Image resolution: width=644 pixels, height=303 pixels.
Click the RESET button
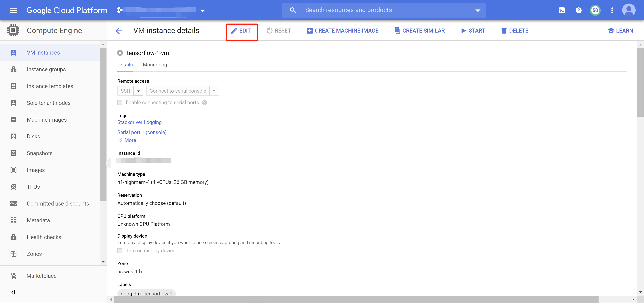[279, 31]
